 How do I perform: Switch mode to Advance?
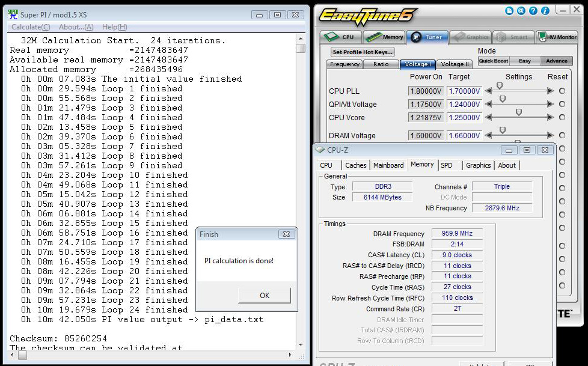[557, 61]
